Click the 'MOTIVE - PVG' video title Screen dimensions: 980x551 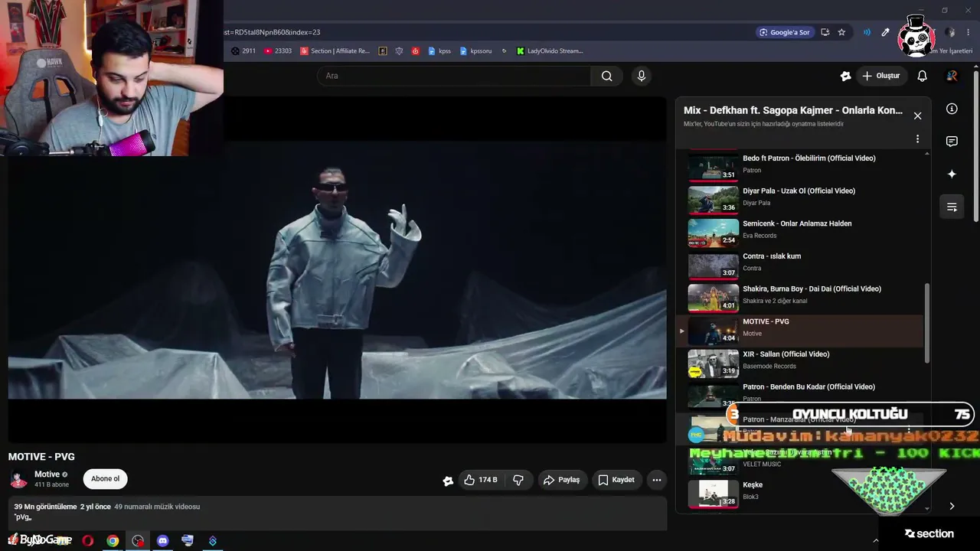click(x=41, y=457)
